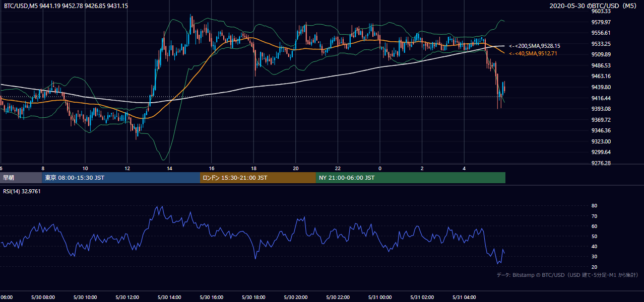The height and width of the screenshot is (302, 644).
Task: Click the 東京 08:00-15:30 JST session bar
Action: (121, 178)
